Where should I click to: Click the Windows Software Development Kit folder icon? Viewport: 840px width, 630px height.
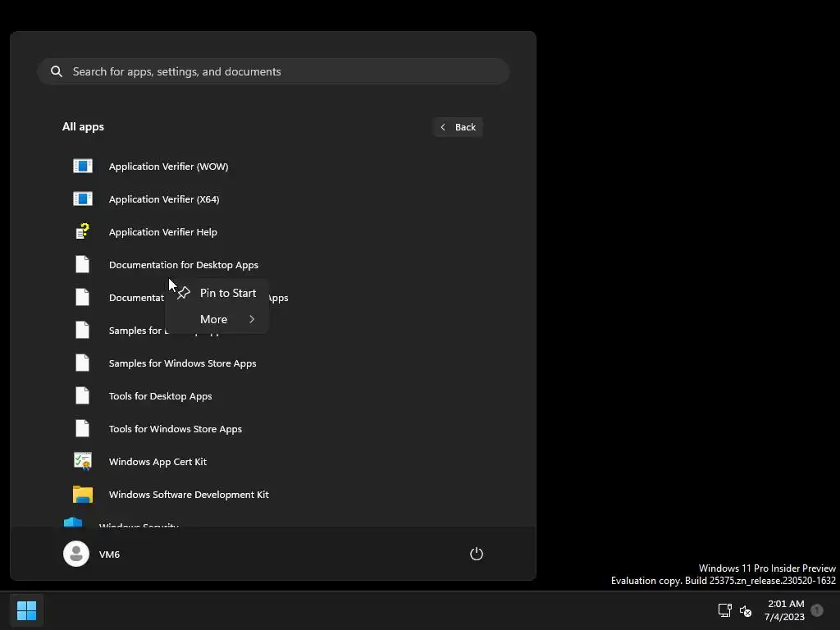pos(83,494)
